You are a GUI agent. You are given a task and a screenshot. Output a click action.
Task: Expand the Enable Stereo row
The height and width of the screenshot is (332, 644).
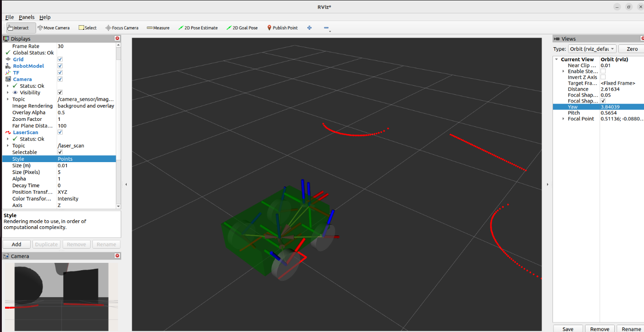click(563, 71)
